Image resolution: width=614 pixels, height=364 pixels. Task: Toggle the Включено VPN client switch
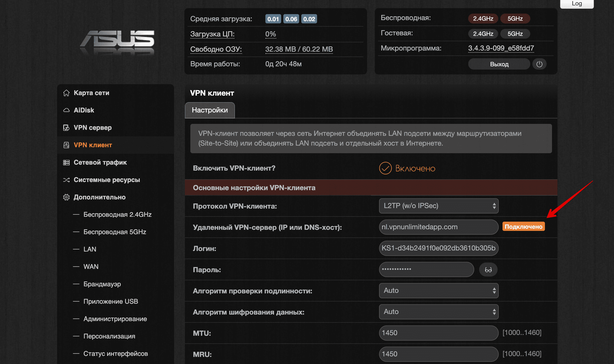coord(385,168)
